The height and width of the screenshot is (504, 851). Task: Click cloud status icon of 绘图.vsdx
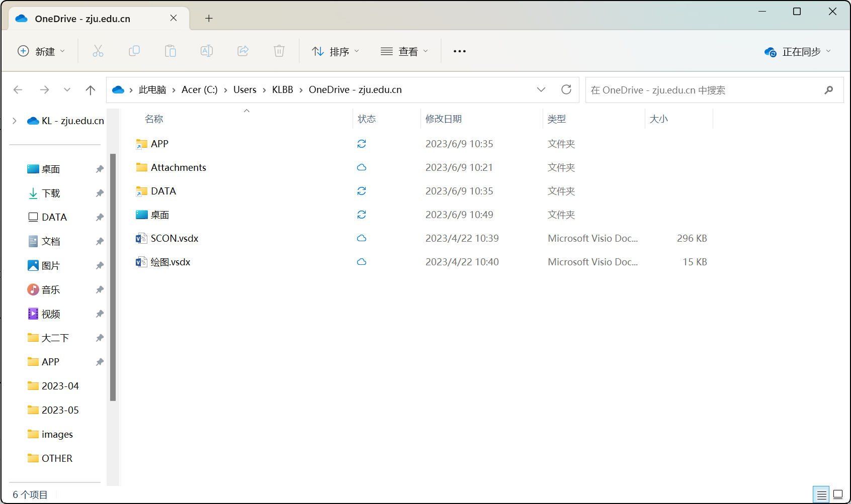[362, 262]
